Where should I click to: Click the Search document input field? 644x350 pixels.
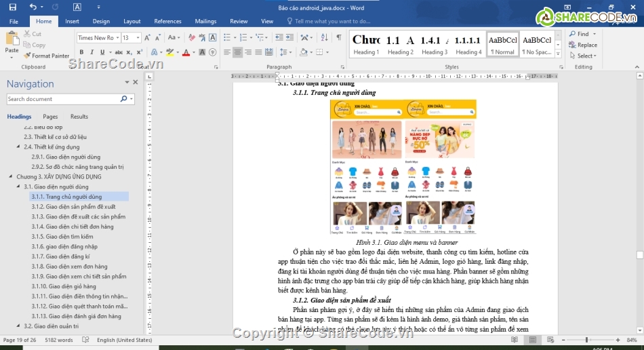pos(62,99)
